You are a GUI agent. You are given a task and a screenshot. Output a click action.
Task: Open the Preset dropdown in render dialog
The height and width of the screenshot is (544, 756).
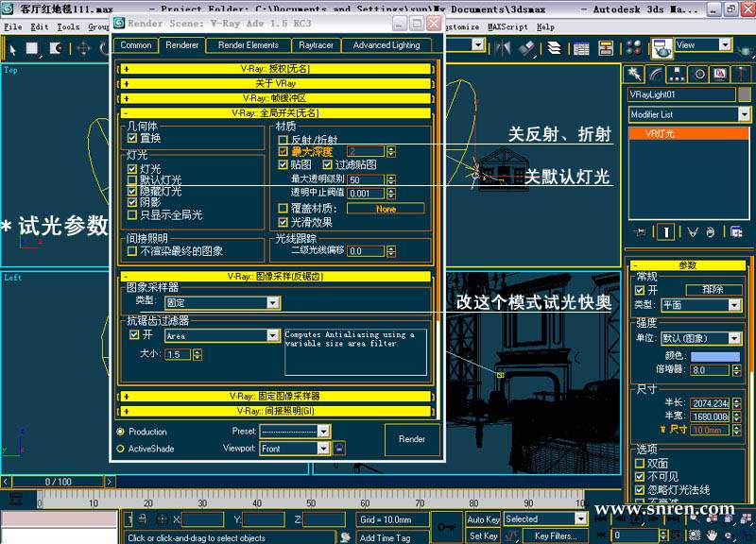pyautogui.click(x=294, y=431)
